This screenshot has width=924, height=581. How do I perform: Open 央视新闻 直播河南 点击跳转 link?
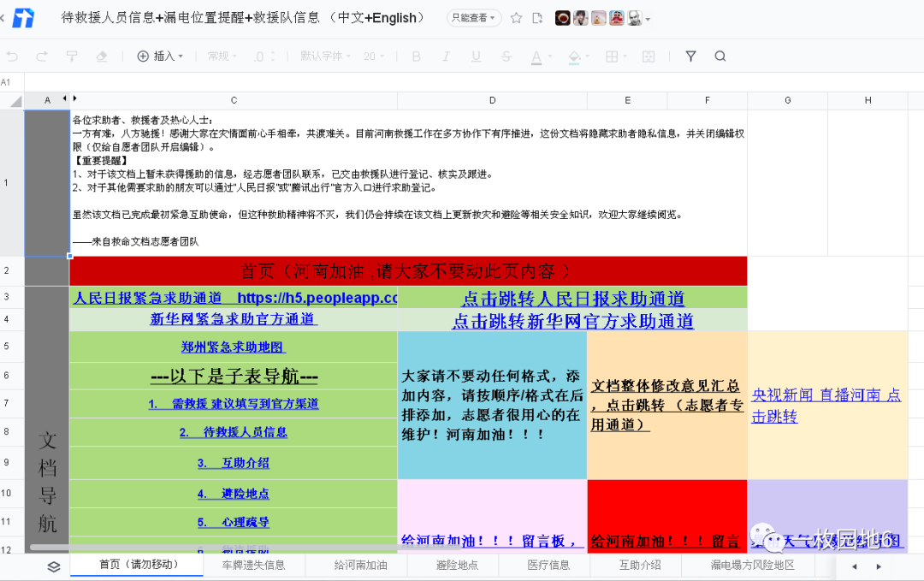point(826,406)
